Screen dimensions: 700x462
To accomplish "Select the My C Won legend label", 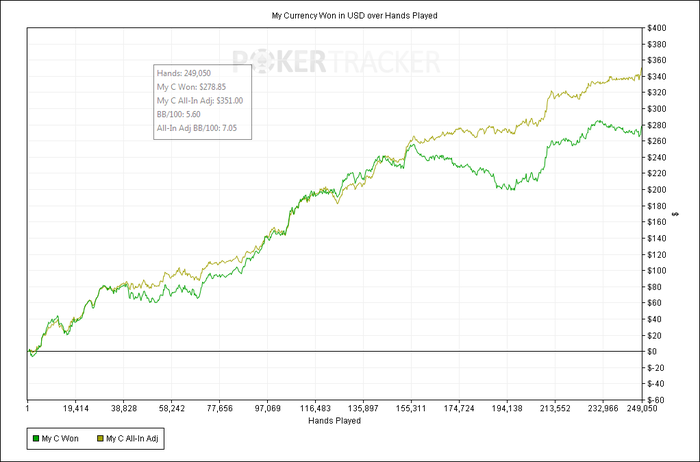I will 60,439.
